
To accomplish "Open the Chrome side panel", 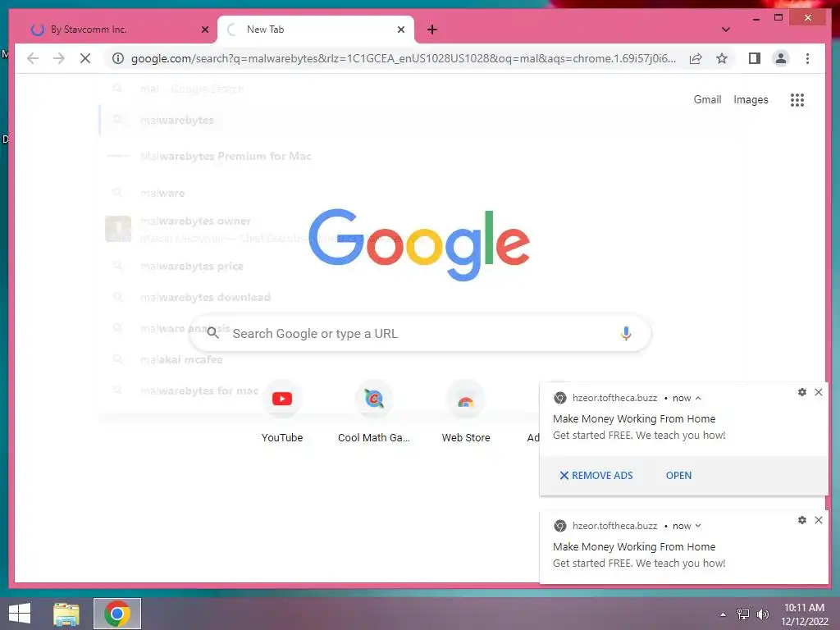I will tap(755, 58).
